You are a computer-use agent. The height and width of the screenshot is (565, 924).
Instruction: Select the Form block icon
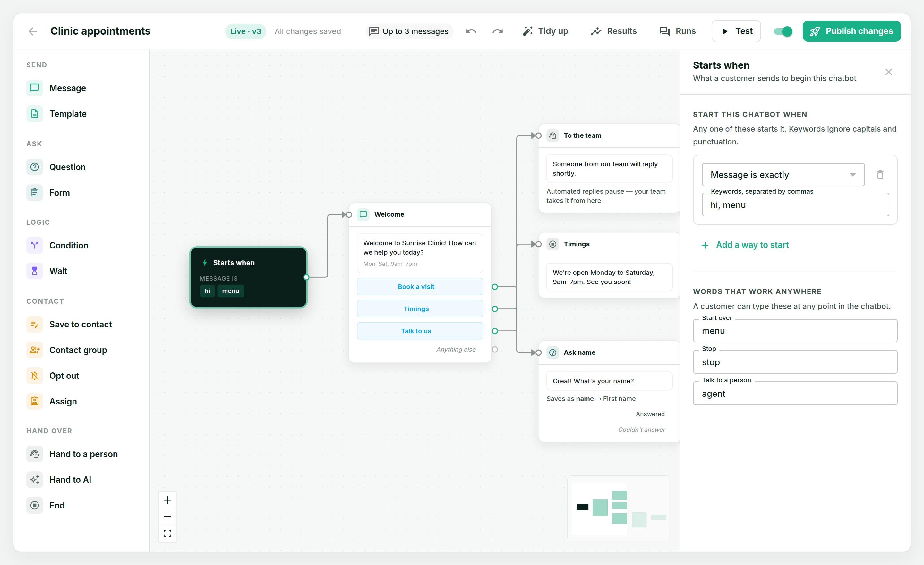pos(35,193)
